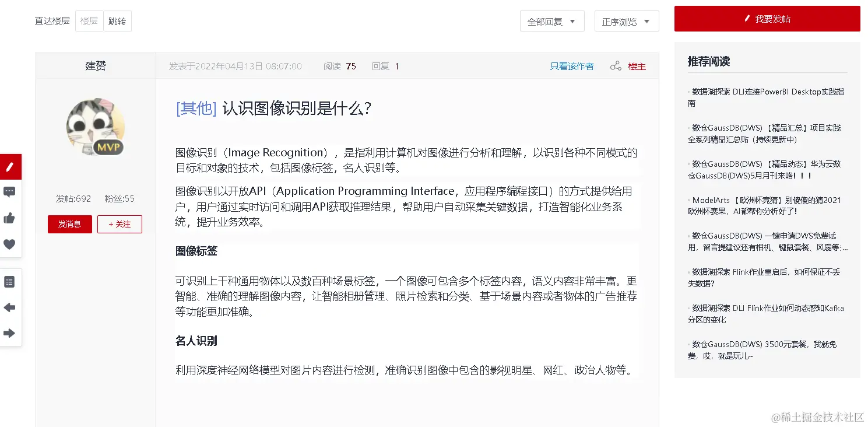Viewport: 868px width, 427px height.
Task: Open the ModelArts 欧洲杯竞猜 recommended link
Action: [765, 206]
